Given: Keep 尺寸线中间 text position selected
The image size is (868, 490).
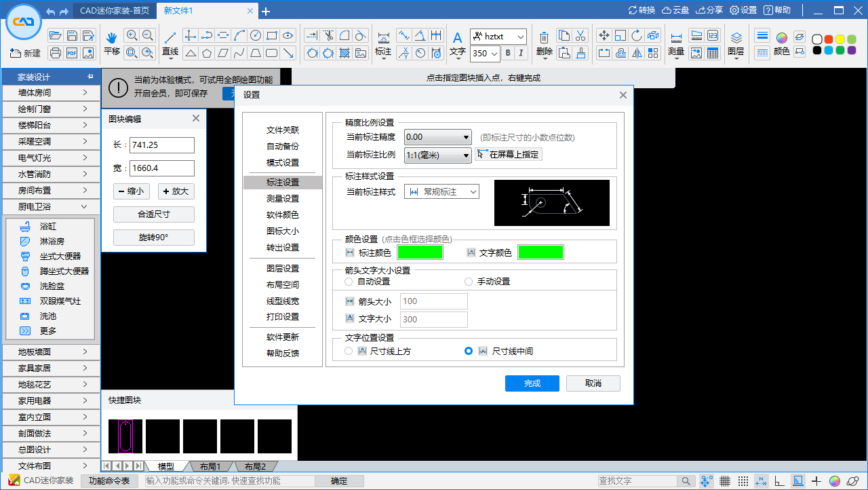Looking at the screenshot, I should [468, 351].
